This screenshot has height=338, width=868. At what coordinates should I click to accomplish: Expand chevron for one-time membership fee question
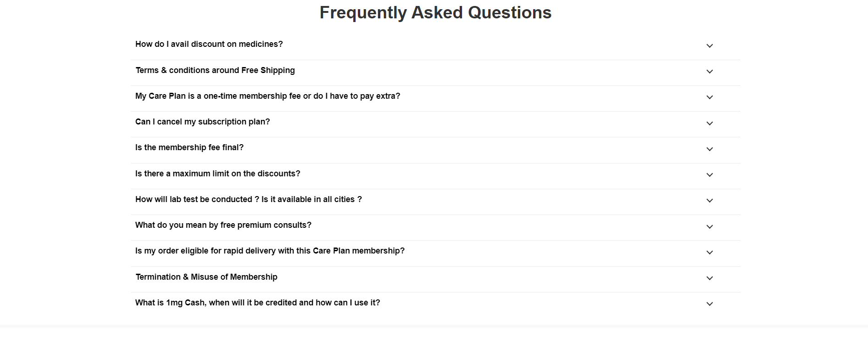click(x=709, y=97)
